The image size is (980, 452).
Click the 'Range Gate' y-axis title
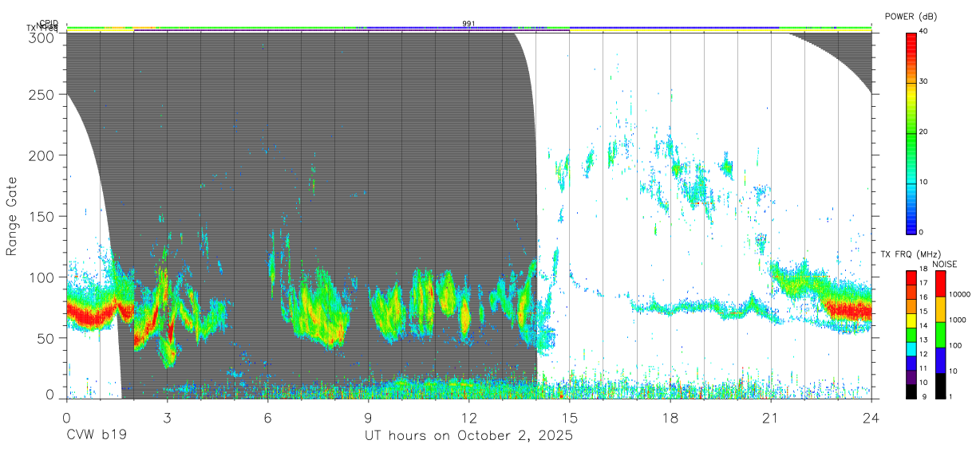12,216
